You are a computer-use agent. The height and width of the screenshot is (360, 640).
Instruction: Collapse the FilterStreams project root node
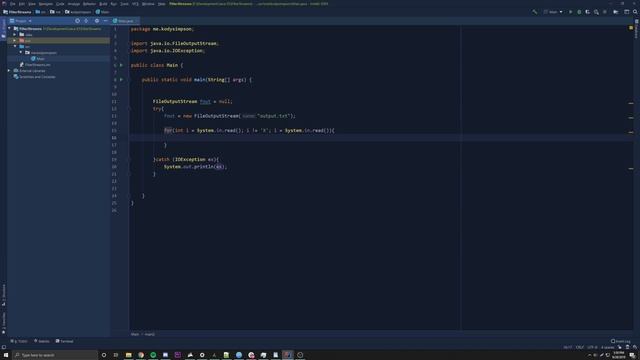pos(10,29)
